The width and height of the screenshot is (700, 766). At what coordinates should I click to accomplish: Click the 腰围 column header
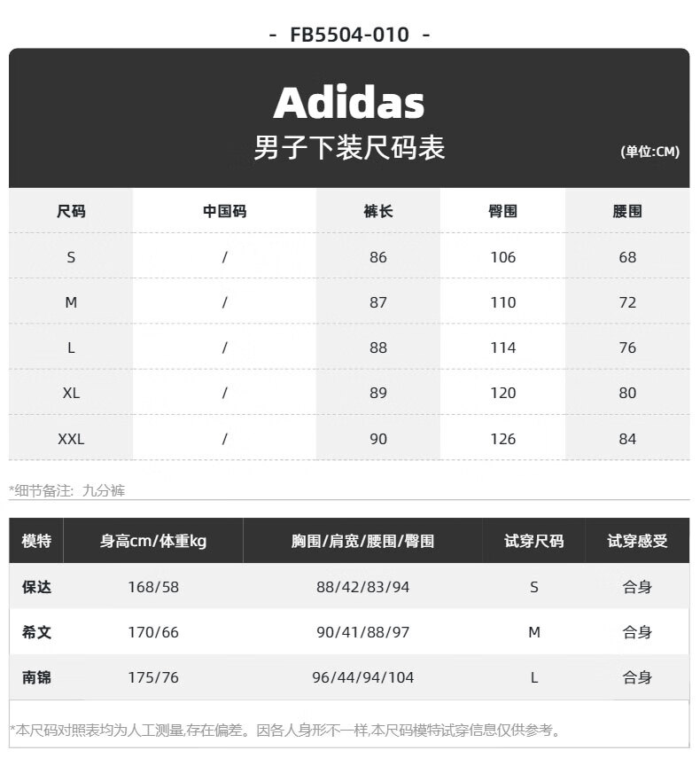[x=627, y=212]
